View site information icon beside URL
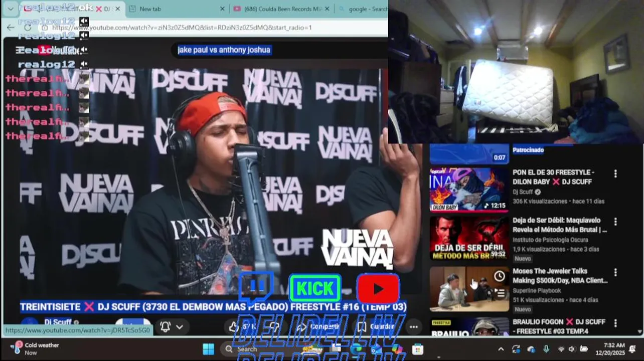This screenshot has height=361, width=644. (x=45, y=28)
